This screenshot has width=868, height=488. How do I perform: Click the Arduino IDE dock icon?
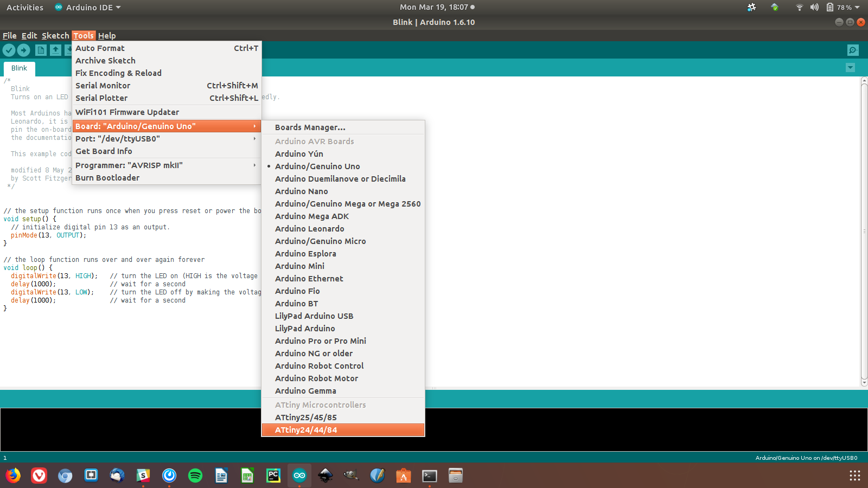pyautogui.click(x=299, y=476)
